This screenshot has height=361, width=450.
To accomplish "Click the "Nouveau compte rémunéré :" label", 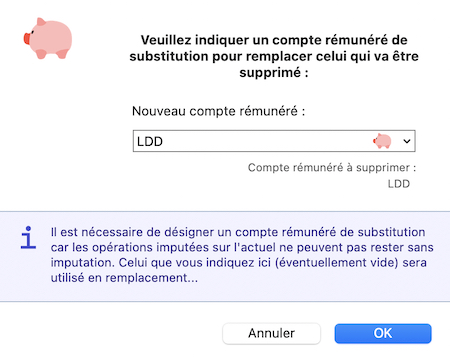I will coord(219,111).
